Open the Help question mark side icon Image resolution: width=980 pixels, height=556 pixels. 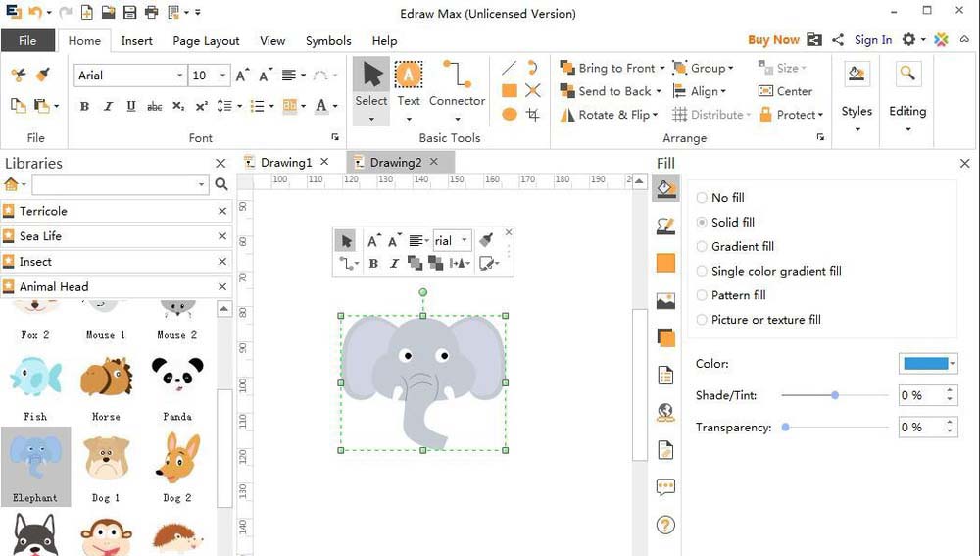pyautogui.click(x=665, y=525)
